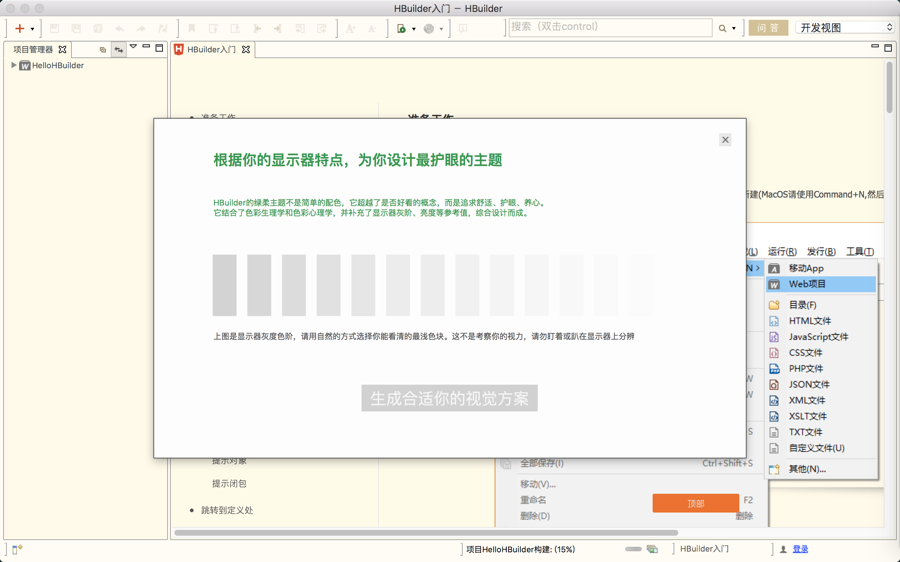Open the project manager view menu triangle
The height and width of the screenshot is (562, 900).
tap(133, 47)
